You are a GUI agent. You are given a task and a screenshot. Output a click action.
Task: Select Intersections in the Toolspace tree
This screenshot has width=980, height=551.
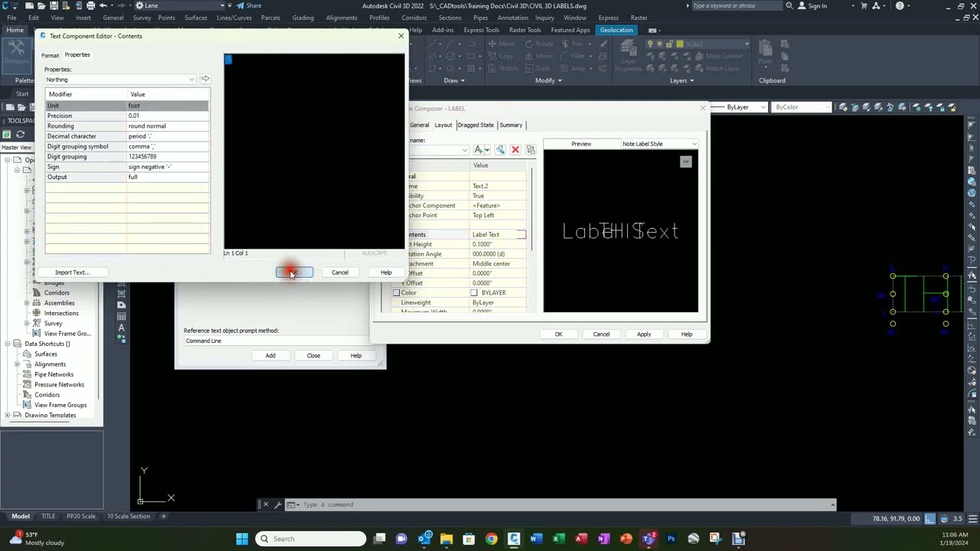click(61, 313)
